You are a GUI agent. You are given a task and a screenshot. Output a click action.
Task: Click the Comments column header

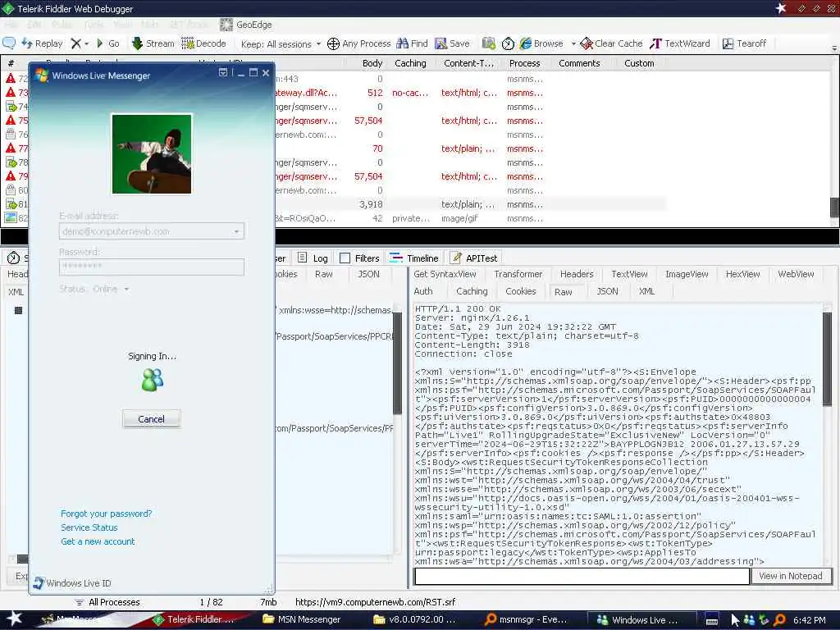coord(579,63)
